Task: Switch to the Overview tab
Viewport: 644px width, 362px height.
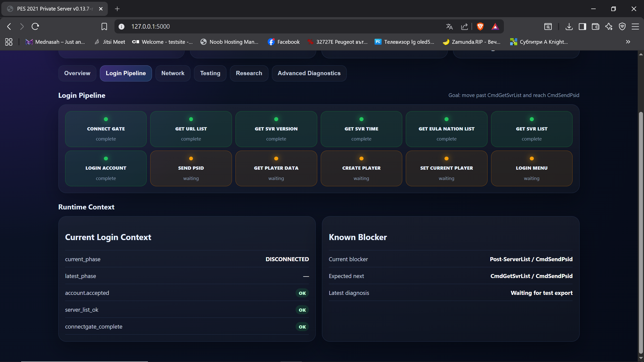Action: pyautogui.click(x=77, y=73)
